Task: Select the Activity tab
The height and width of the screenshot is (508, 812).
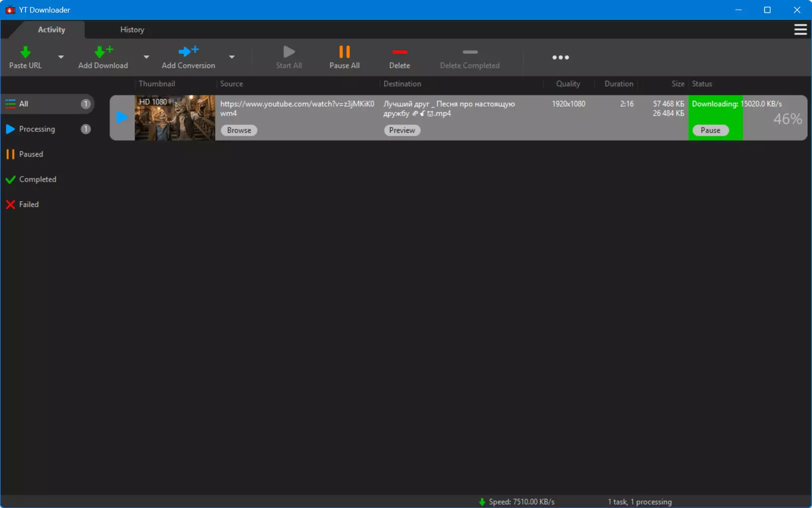Action: click(x=51, y=30)
